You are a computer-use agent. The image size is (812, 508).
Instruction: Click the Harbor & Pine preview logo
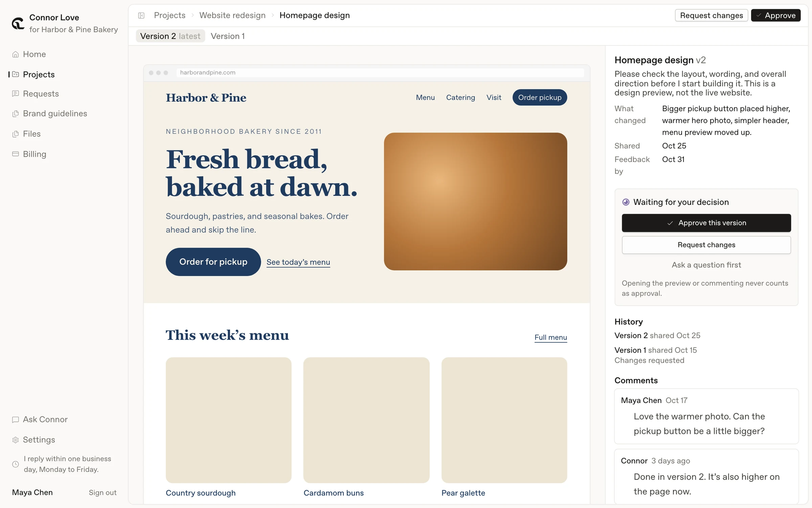pyautogui.click(x=206, y=98)
